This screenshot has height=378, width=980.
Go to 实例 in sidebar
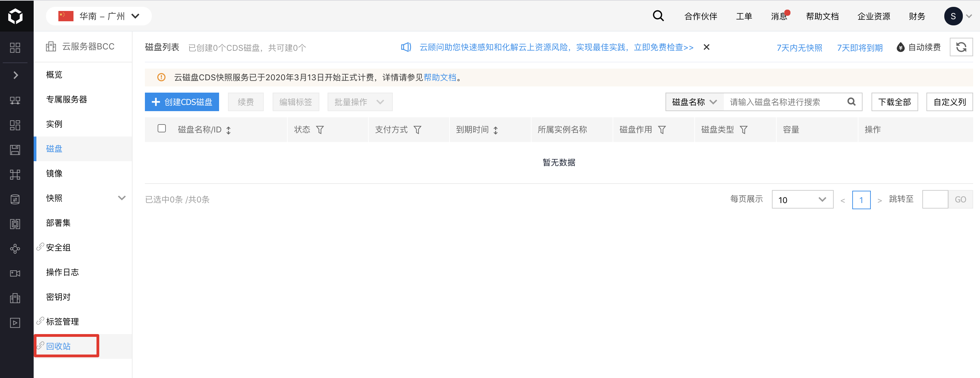[x=54, y=124]
